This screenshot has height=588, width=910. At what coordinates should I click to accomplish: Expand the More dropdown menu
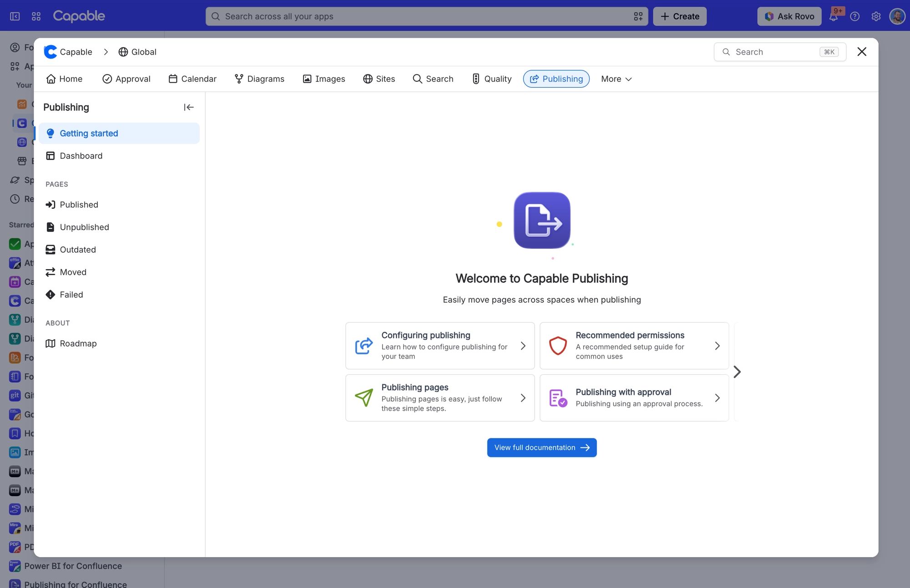point(616,79)
